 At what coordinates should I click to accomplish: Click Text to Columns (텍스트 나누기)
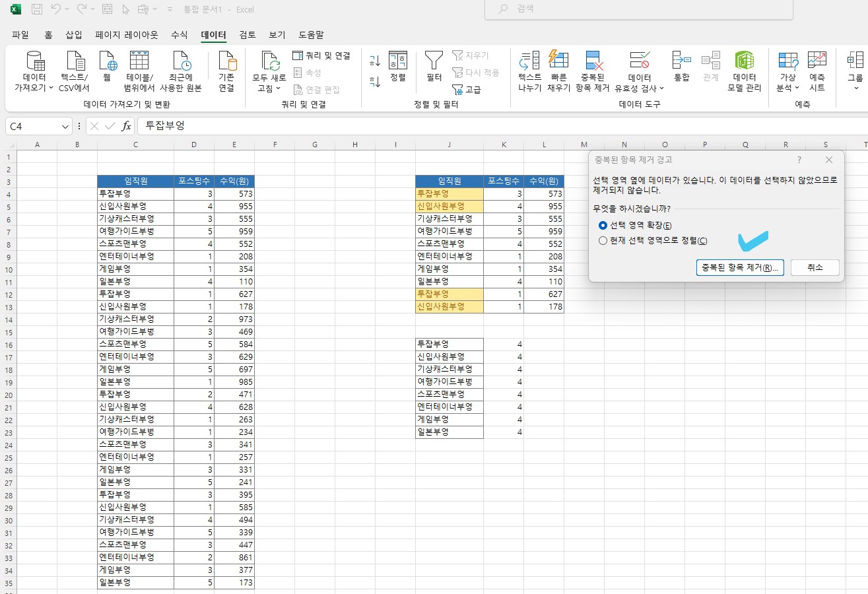pos(529,71)
